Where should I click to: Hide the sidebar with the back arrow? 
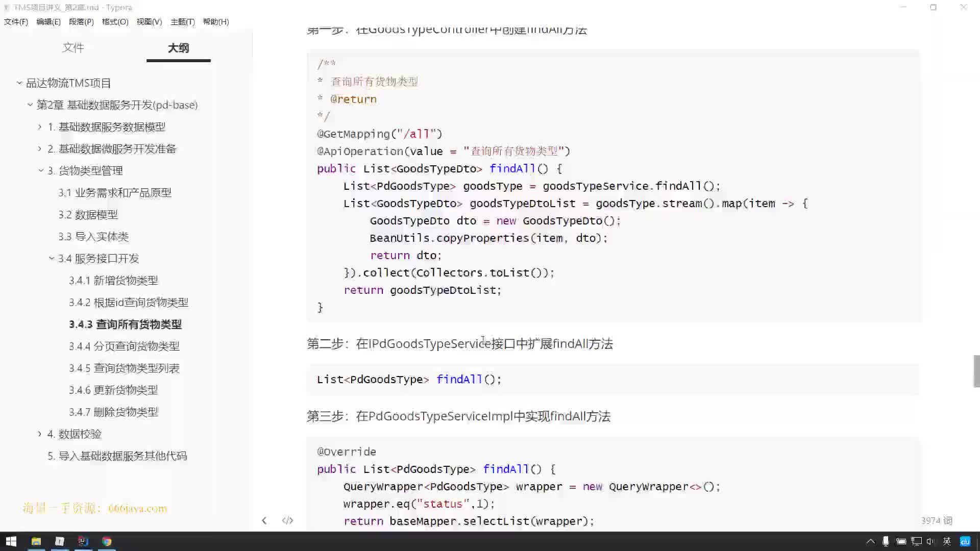[x=264, y=520]
